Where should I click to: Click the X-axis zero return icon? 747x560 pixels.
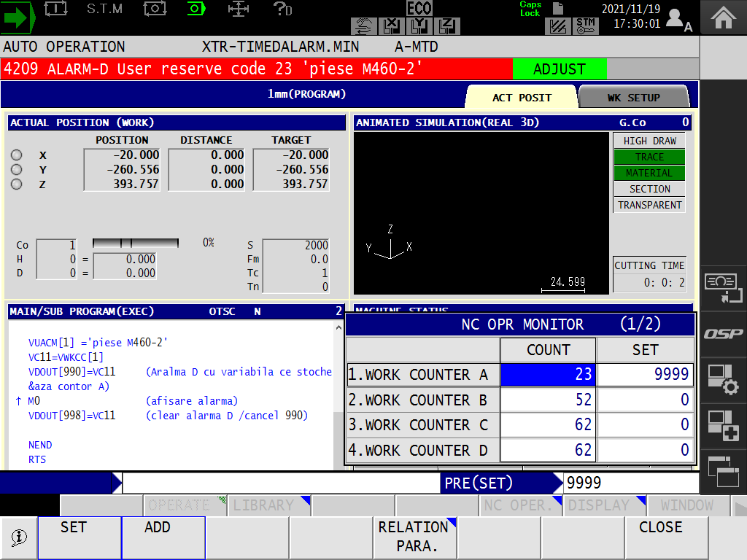392,26
